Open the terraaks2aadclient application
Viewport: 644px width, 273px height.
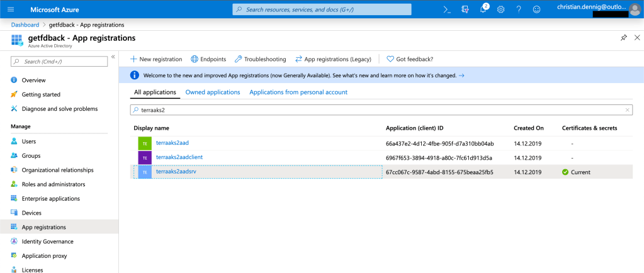179,157
